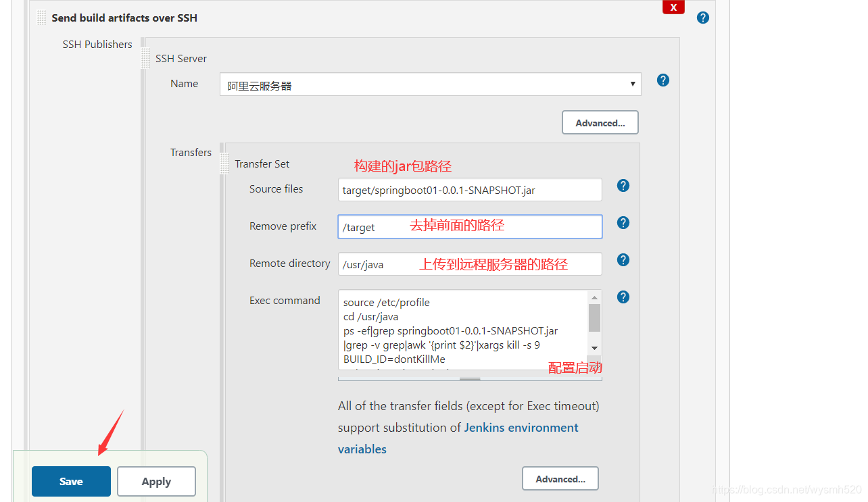868x502 pixels.
Task: Apply the configuration changes
Action: (156, 482)
